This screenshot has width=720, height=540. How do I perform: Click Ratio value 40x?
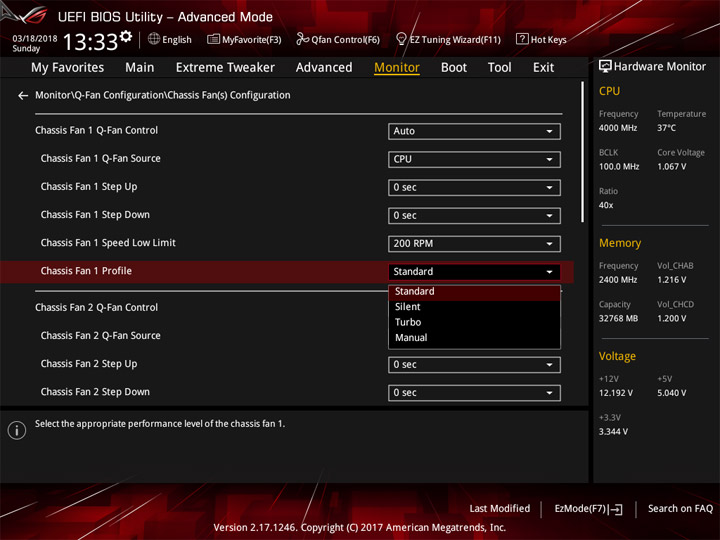pos(606,205)
